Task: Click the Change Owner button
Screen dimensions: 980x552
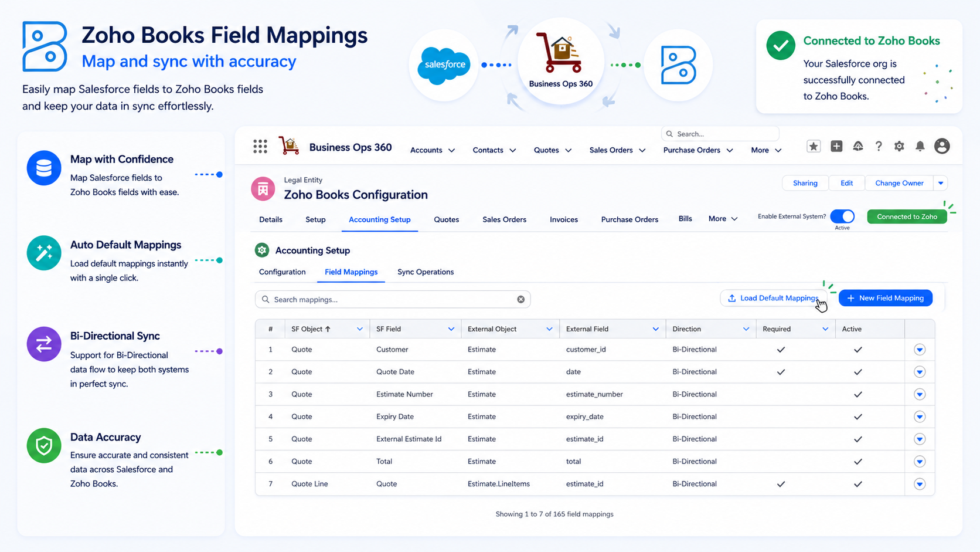Action: 900,183
